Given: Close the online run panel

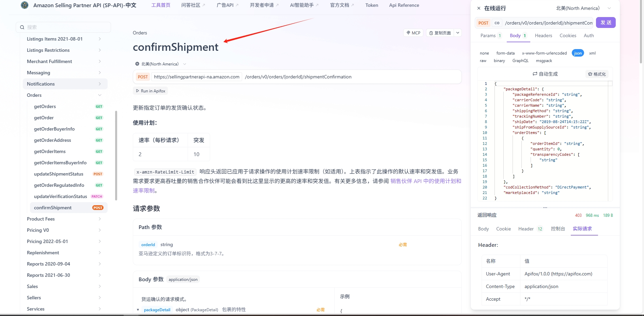Looking at the screenshot, I should coord(479,8).
